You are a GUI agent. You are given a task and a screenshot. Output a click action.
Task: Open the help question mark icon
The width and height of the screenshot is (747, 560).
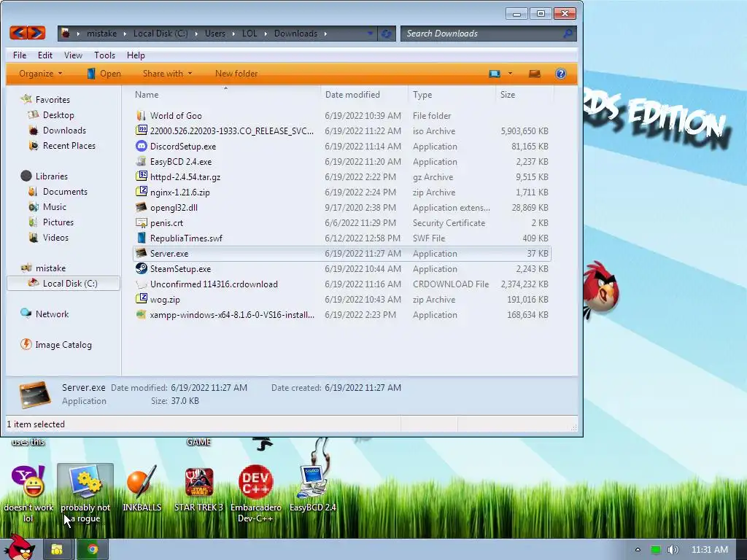click(561, 74)
